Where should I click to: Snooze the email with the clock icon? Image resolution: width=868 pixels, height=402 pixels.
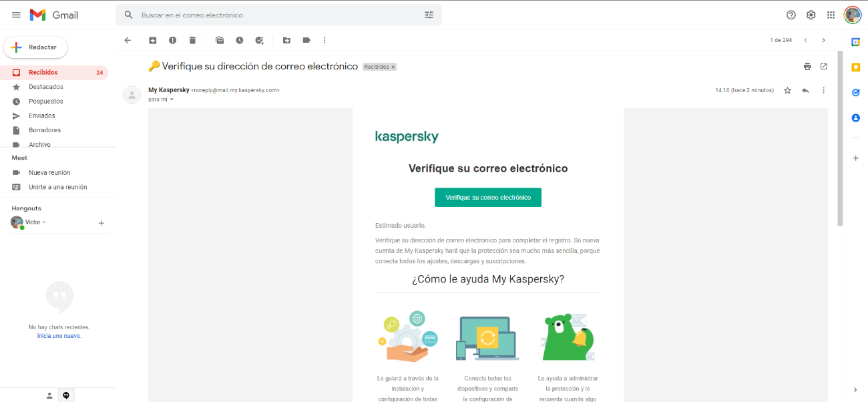pos(239,40)
